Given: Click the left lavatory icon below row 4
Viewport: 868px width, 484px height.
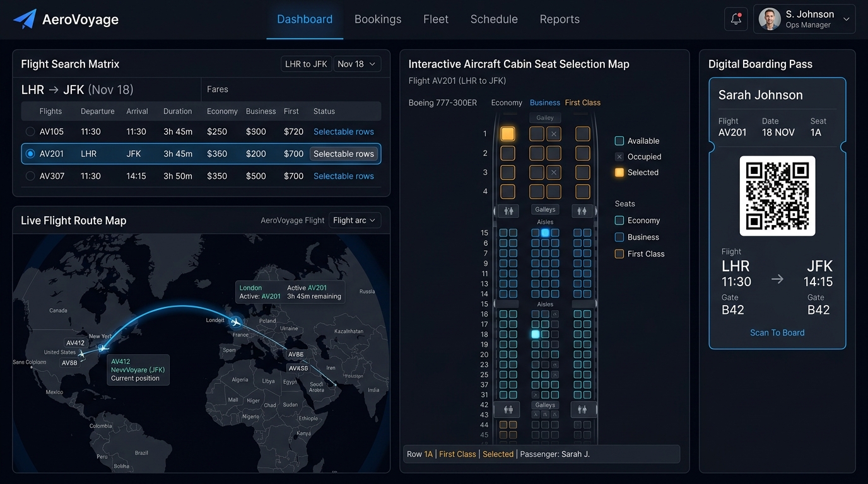Looking at the screenshot, I should coord(508,211).
